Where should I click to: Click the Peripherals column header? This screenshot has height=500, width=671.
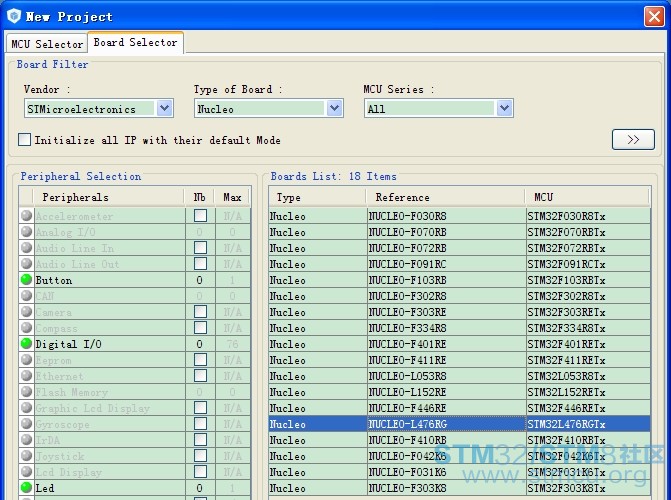tap(108, 197)
